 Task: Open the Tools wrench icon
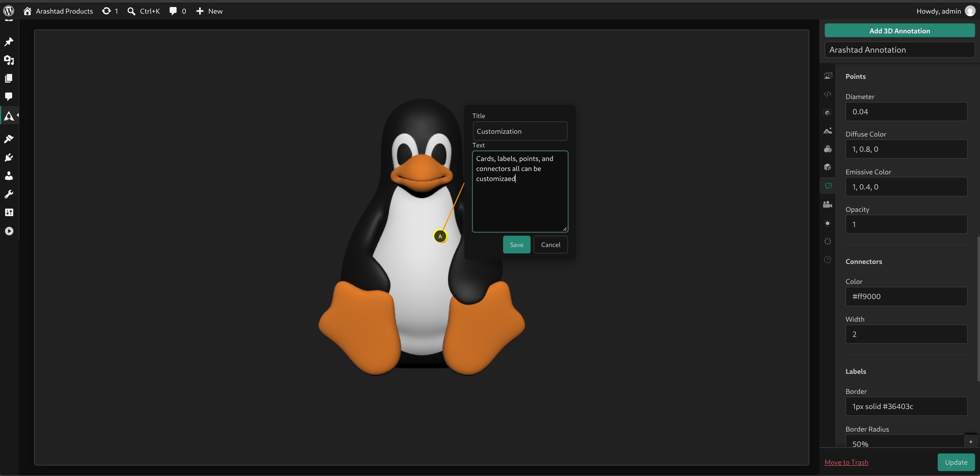point(9,194)
